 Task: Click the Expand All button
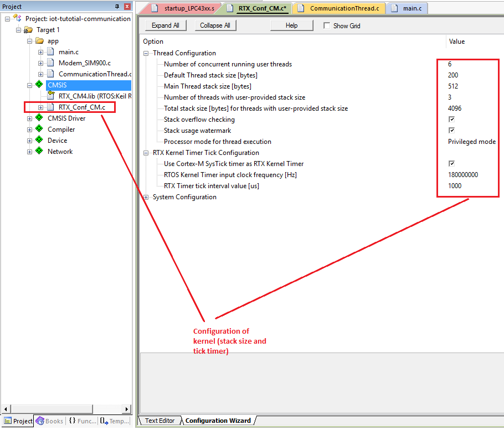[x=165, y=25]
